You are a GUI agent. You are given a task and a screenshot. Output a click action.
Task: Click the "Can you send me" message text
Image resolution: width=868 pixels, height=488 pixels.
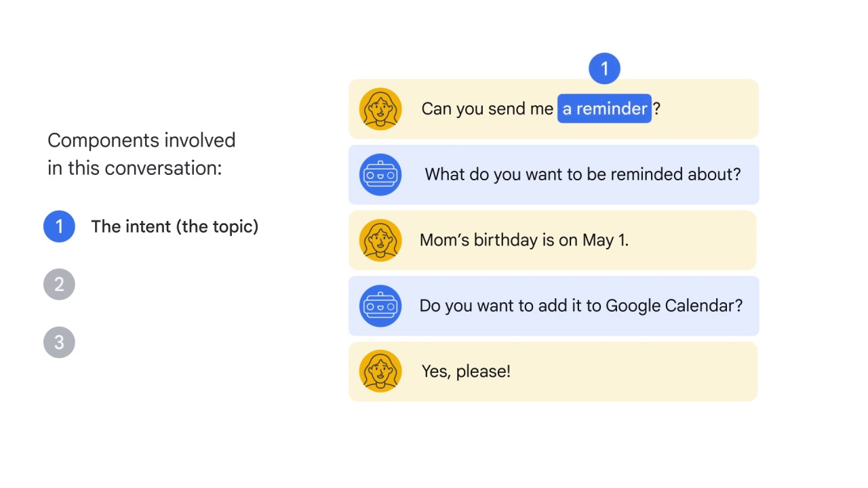click(487, 108)
